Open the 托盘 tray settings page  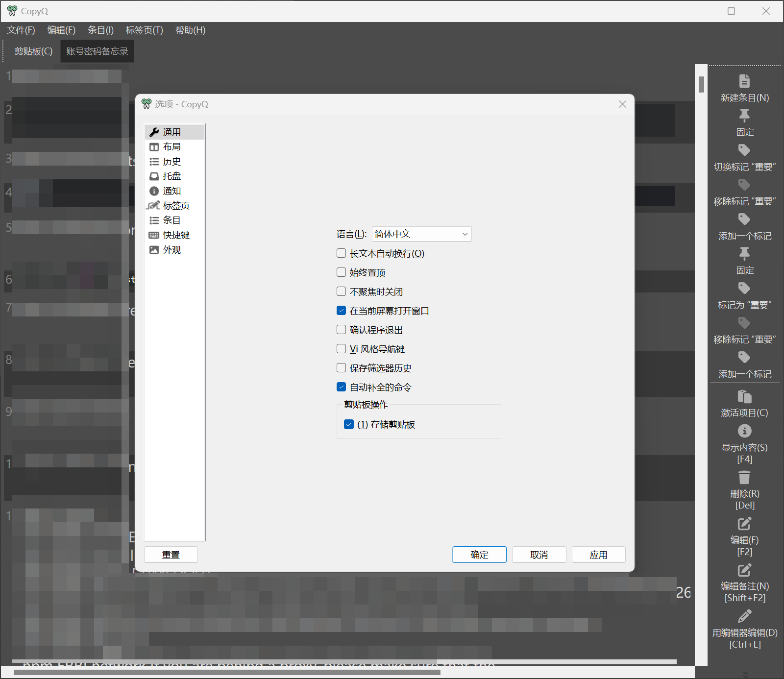[x=174, y=176]
